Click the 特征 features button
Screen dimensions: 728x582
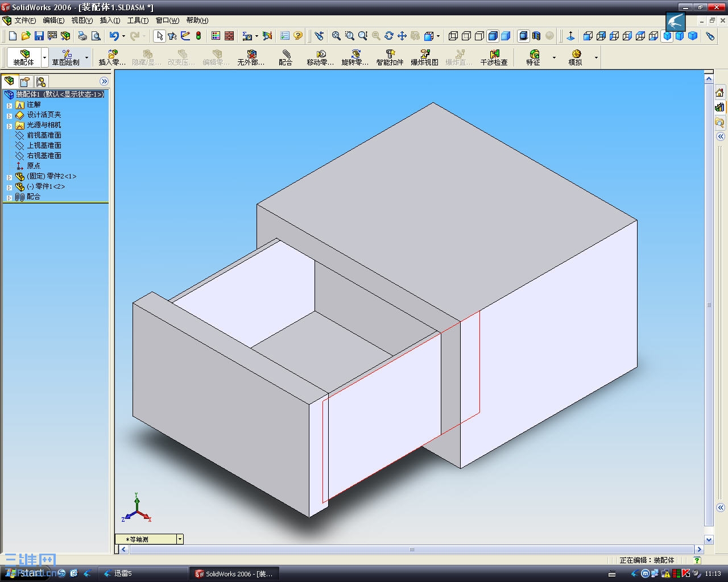click(533, 57)
